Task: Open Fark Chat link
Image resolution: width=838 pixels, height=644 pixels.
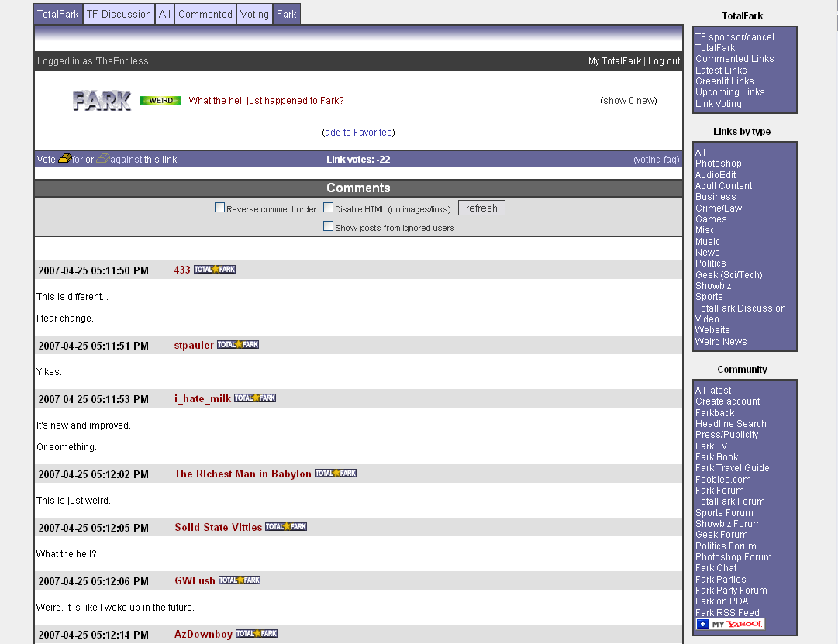Action: pos(716,567)
